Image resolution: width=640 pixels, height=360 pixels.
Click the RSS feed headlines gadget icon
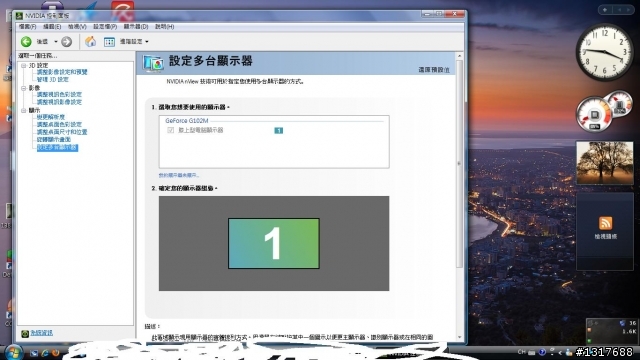pyautogui.click(x=605, y=223)
